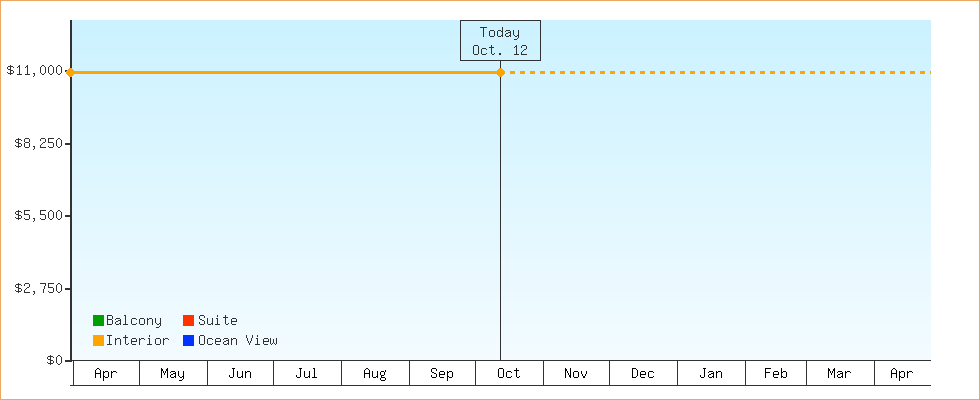This screenshot has height=400, width=980.
Task: Select the Feb month on the axis
Action: click(x=776, y=374)
